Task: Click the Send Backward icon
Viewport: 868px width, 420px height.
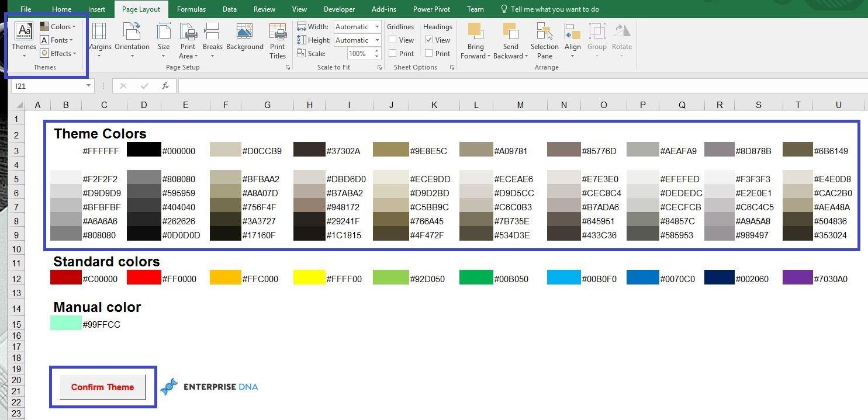Action: coord(510,31)
